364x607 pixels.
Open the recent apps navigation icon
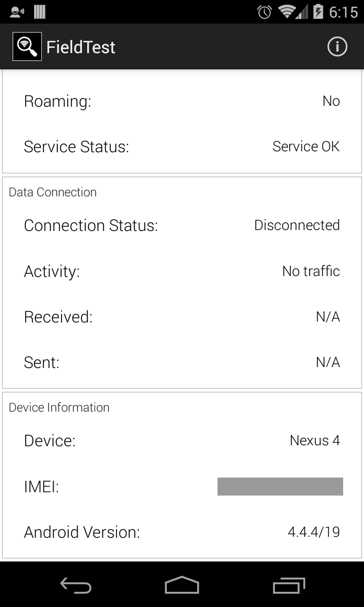coord(289,585)
